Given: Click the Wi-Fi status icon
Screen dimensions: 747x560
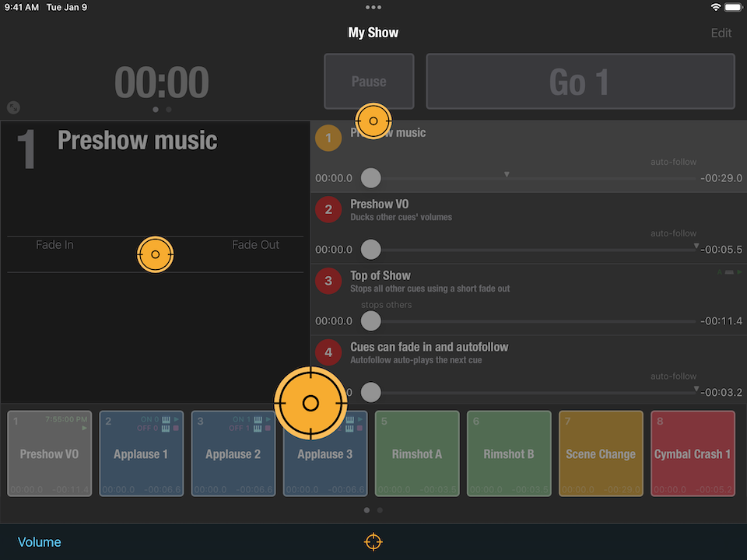Looking at the screenshot, I should pyautogui.click(x=715, y=7).
